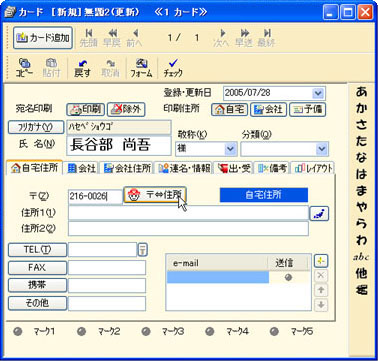Click the map icon next to 住所1
The height and width of the screenshot is (361, 378).
pyautogui.click(x=319, y=214)
